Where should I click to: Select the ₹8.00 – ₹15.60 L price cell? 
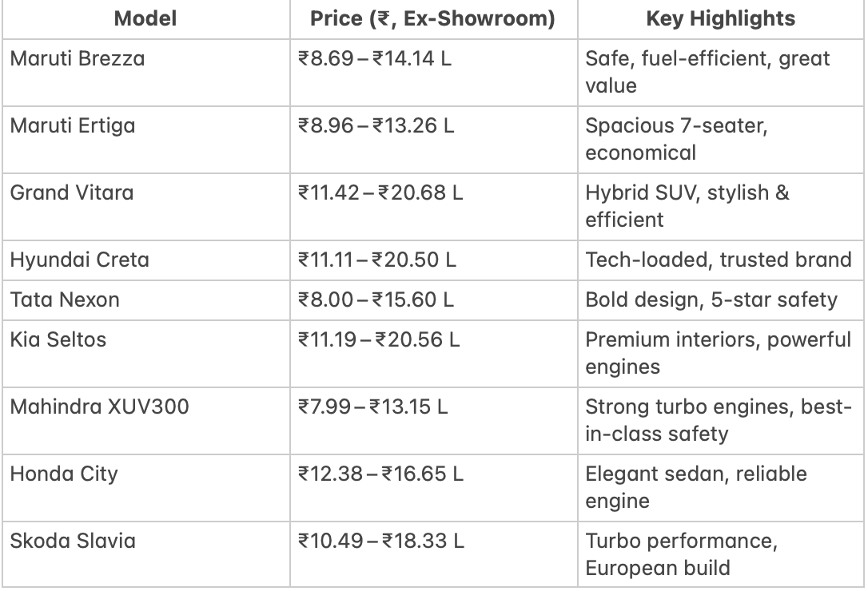[433, 300]
